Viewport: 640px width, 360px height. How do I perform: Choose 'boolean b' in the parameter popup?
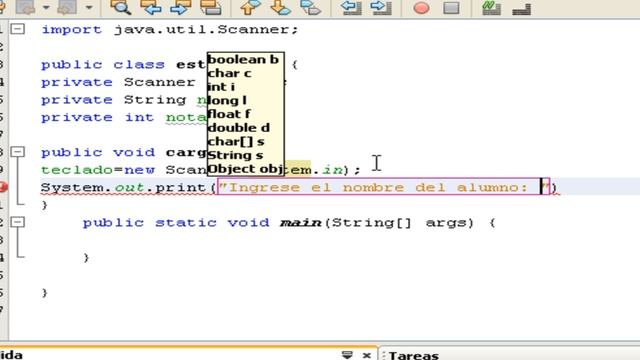243,60
